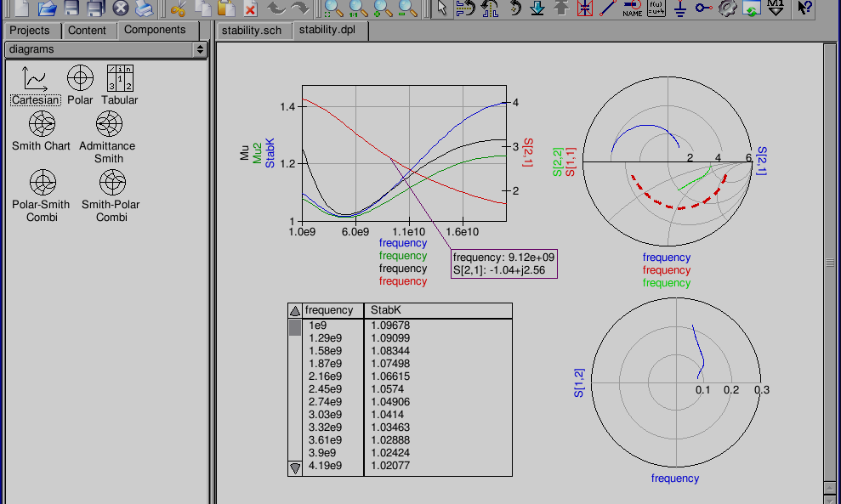Click the marker box showing frequency 9.12e+09

(504, 263)
